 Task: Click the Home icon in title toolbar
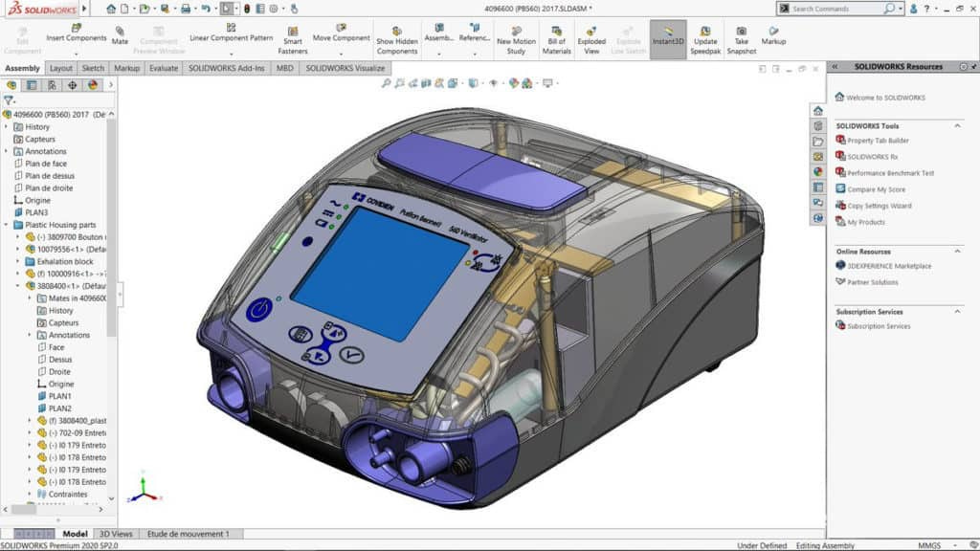(111, 9)
